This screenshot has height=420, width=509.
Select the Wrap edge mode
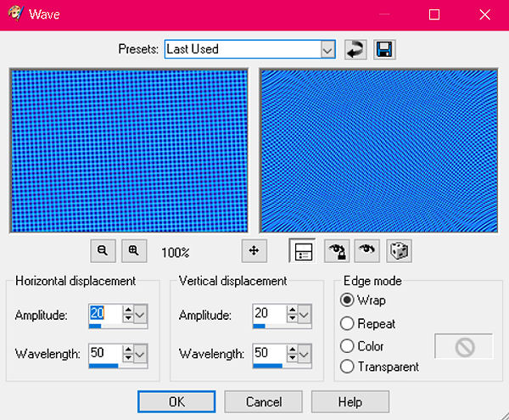[x=347, y=300]
